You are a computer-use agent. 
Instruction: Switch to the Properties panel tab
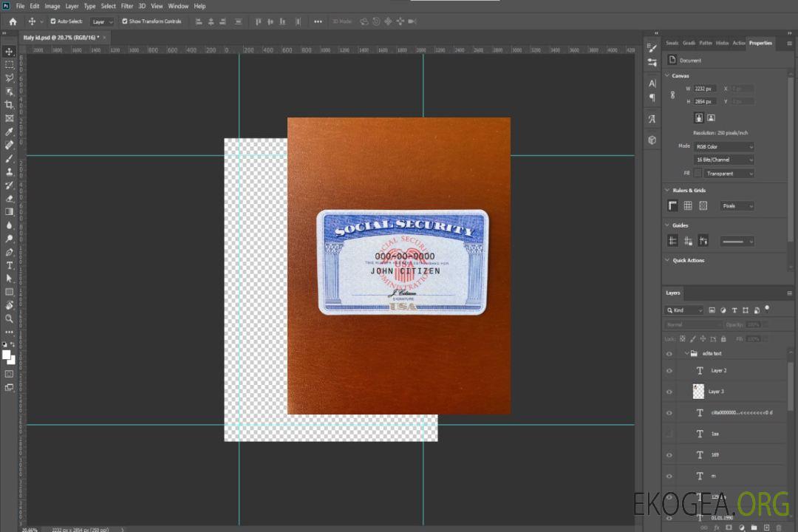760,44
